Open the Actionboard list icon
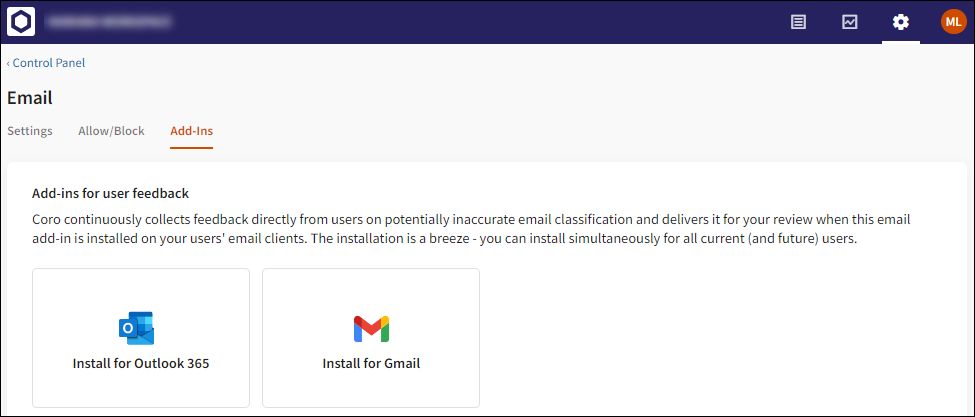The width and height of the screenshot is (975, 417). click(x=798, y=22)
